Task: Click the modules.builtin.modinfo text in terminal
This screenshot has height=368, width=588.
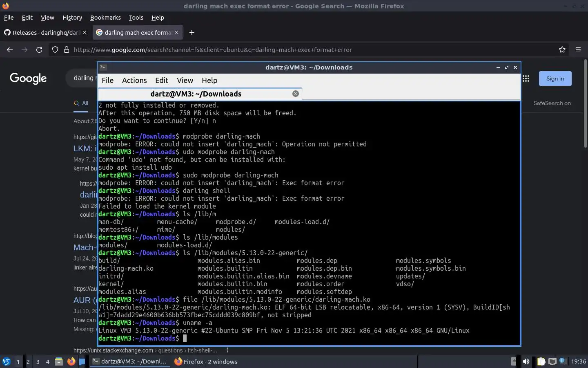Action: point(240,292)
